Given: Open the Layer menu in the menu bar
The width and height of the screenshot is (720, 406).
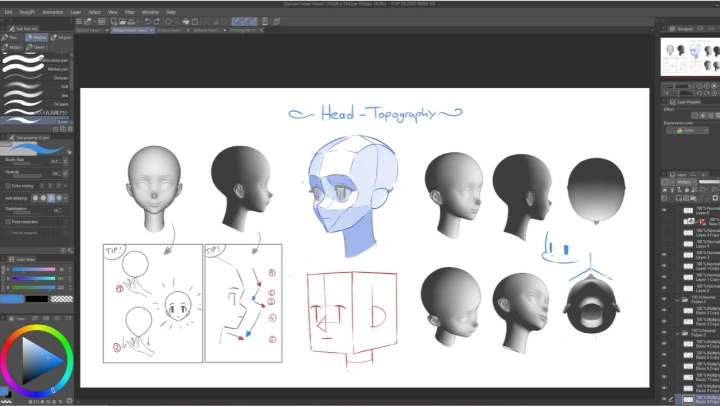Looking at the screenshot, I should click(x=76, y=12).
